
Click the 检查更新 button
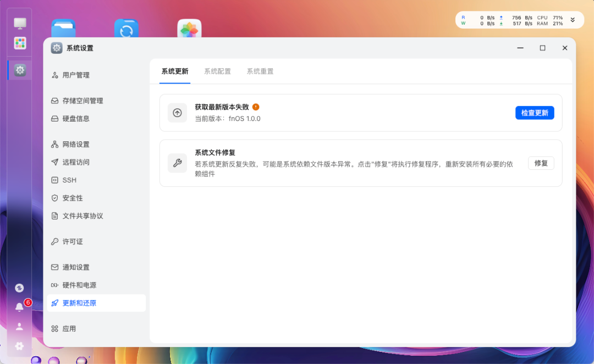(x=534, y=112)
